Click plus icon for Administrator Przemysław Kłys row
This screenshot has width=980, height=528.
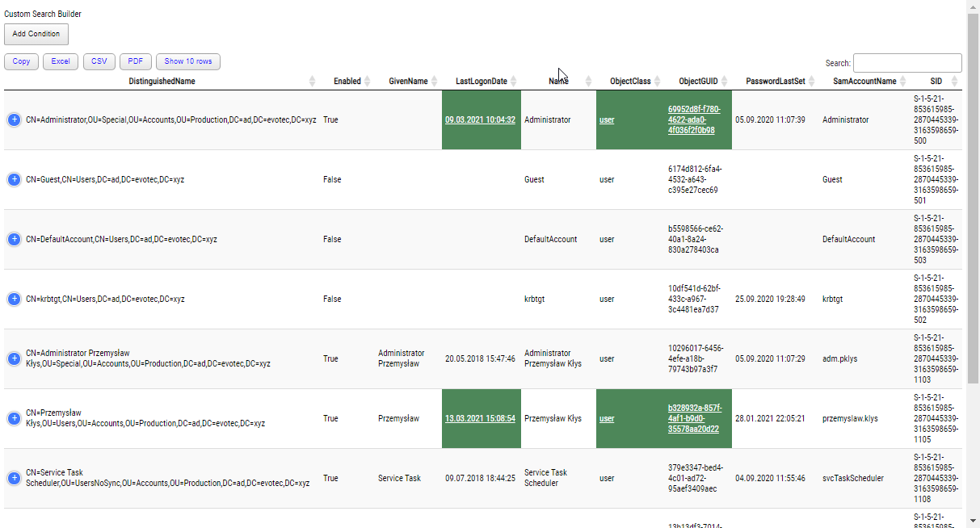[14, 358]
